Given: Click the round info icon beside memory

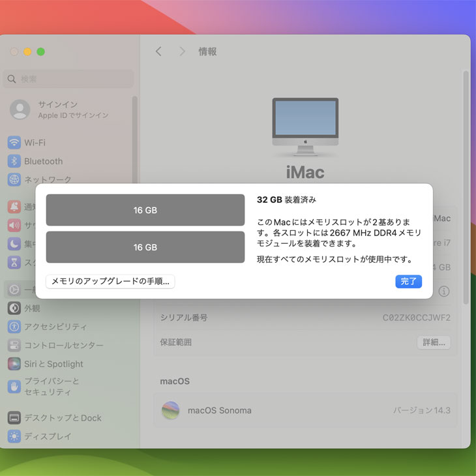Looking at the screenshot, I should [x=444, y=291].
